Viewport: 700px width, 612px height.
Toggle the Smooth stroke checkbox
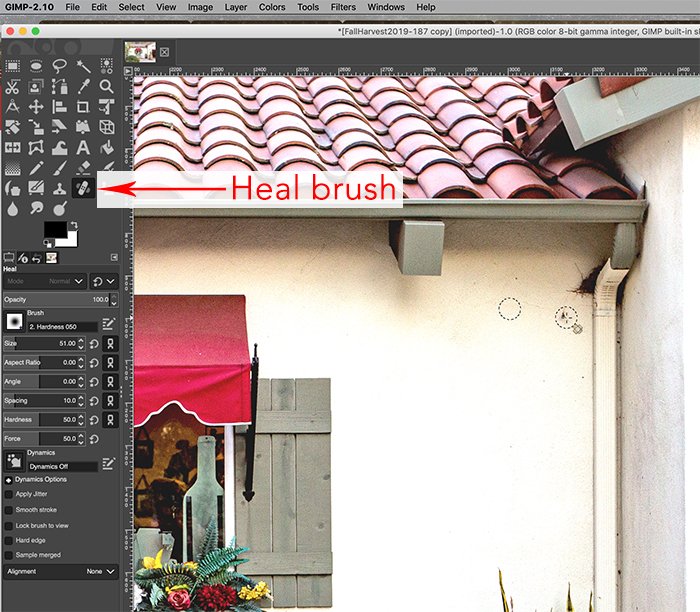click(x=9, y=510)
